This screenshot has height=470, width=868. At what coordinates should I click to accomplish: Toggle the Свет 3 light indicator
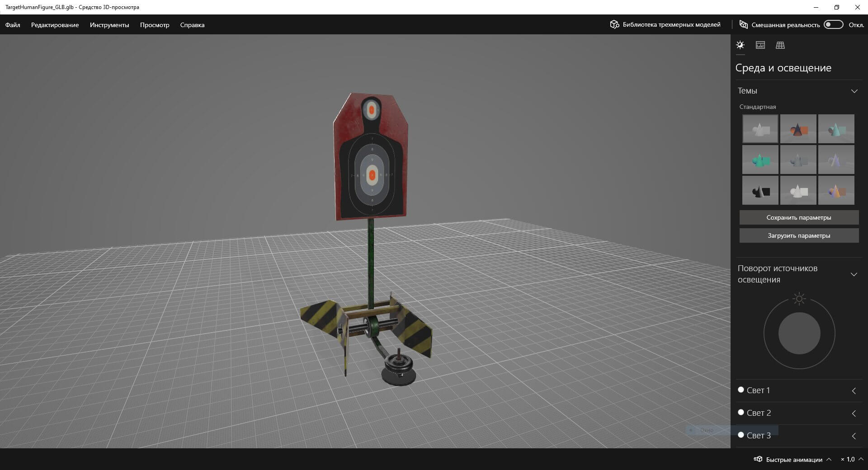pyautogui.click(x=741, y=435)
